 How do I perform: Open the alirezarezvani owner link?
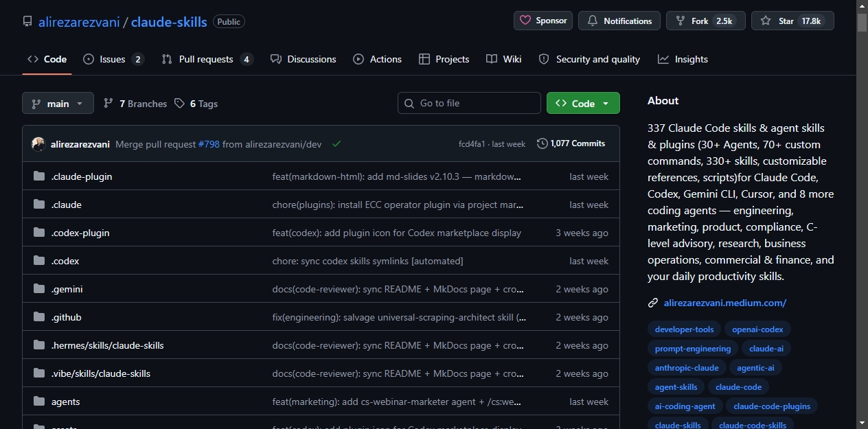[79, 22]
